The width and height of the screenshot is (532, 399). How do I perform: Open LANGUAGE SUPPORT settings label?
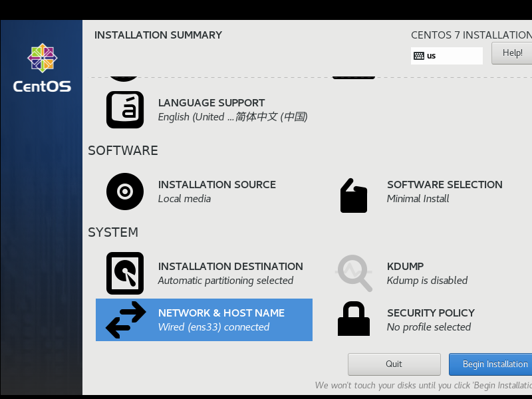coord(211,103)
